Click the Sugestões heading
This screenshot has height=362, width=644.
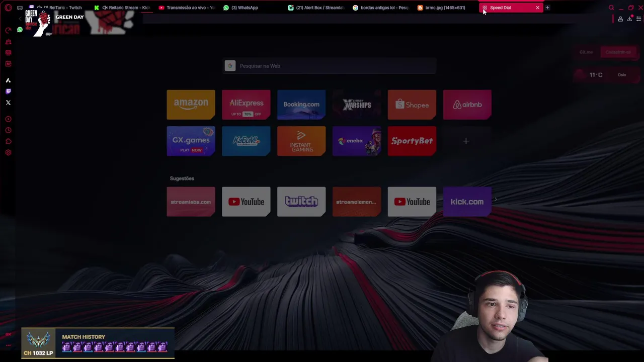(182, 178)
